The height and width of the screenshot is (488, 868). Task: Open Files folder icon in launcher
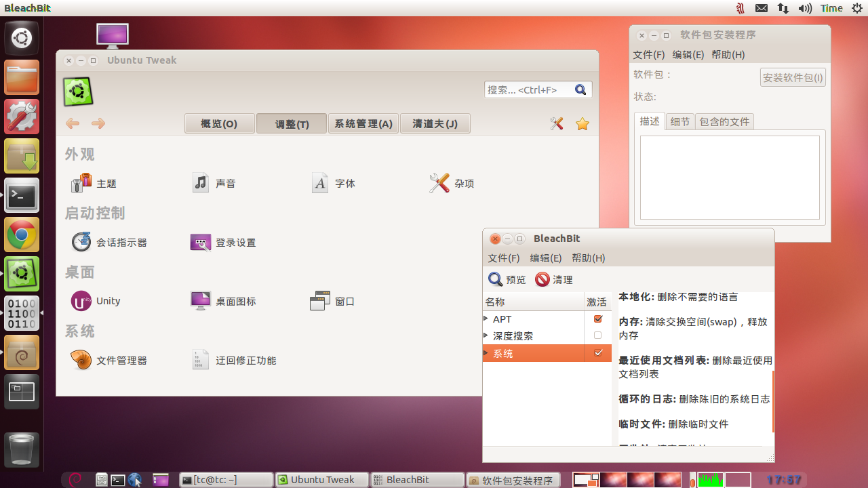click(x=22, y=77)
